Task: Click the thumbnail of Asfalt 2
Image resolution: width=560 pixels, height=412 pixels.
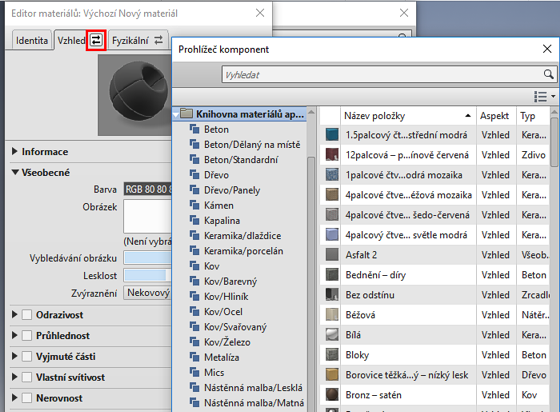Action: point(332,255)
